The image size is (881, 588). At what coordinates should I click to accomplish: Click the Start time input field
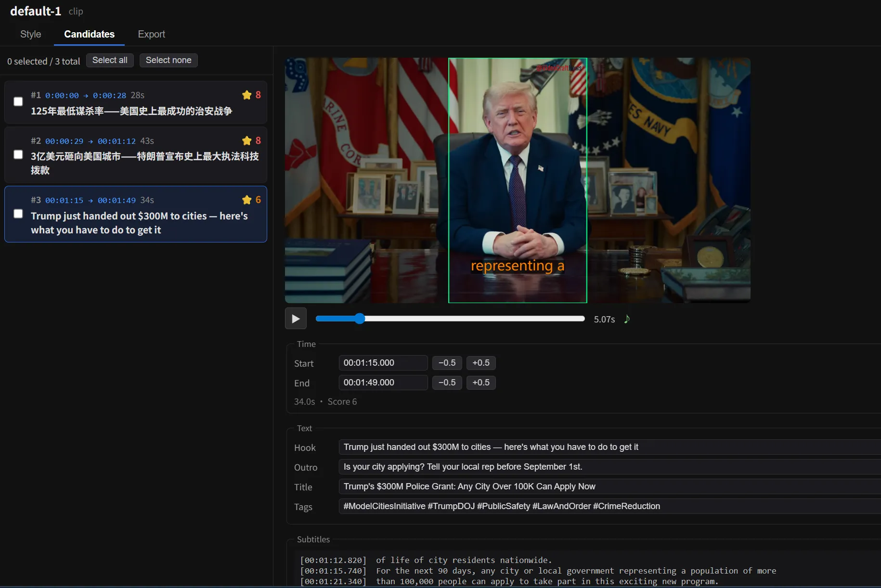click(383, 363)
